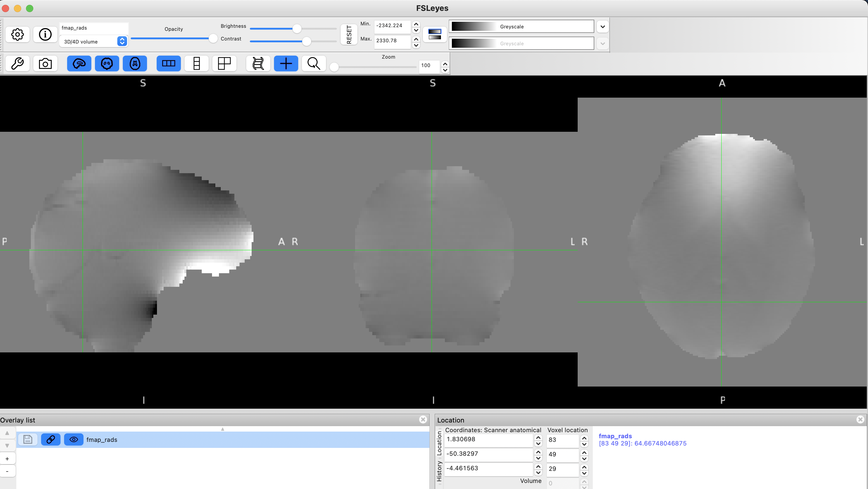Open overlay information panel
The width and height of the screenshot is (868, 489).
point(45,34)
